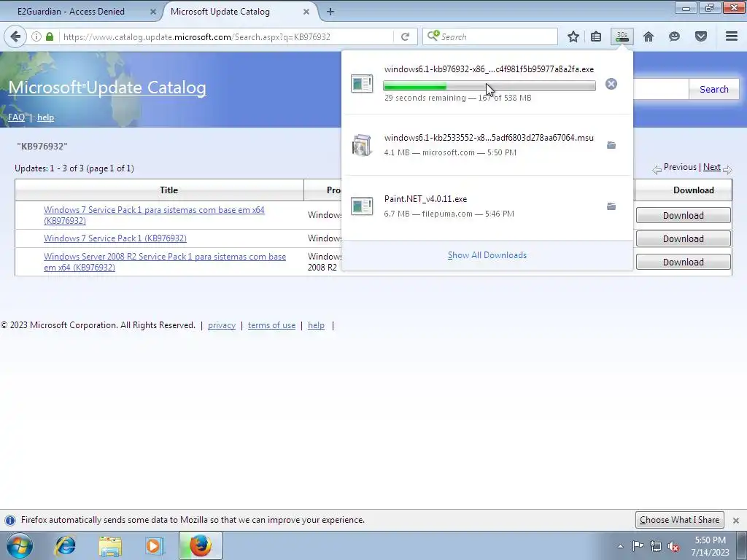Open the Pocket icon in toolbar
The height and width of the screenshot is (560, 747).
701,36
